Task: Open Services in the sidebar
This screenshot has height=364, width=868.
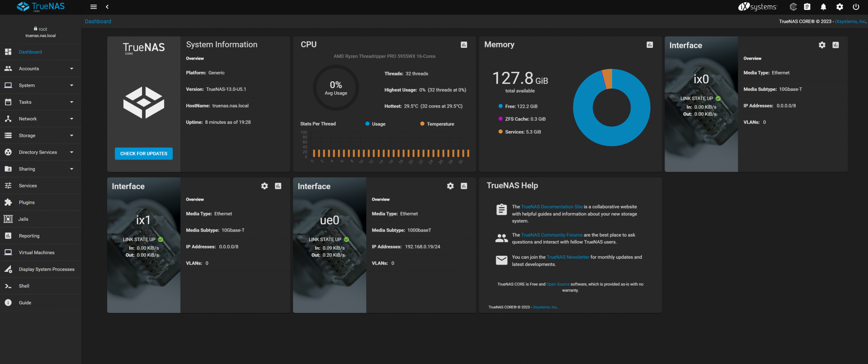Action: coord(41,186)
